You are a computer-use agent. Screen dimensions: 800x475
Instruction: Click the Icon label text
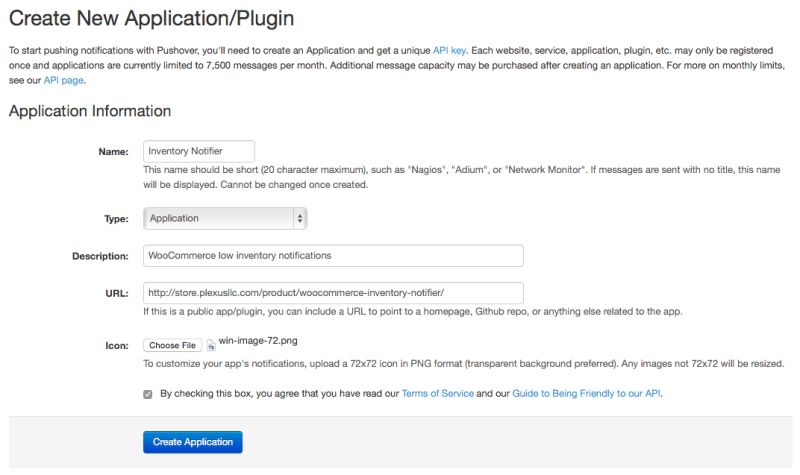coord(117,346)
